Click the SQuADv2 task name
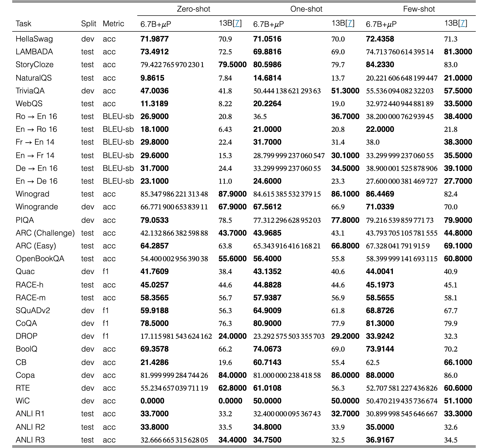Viewport: 488px width, 448px height. [33, 311]
